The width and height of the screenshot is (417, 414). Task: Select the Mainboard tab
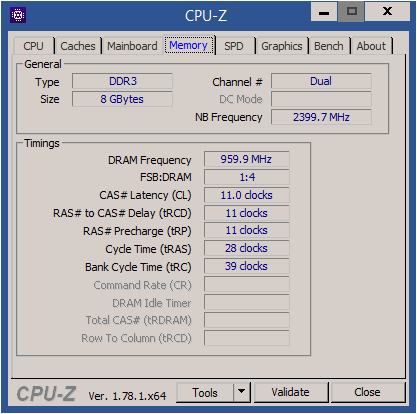pyautogui.click(x=132, y=46)
